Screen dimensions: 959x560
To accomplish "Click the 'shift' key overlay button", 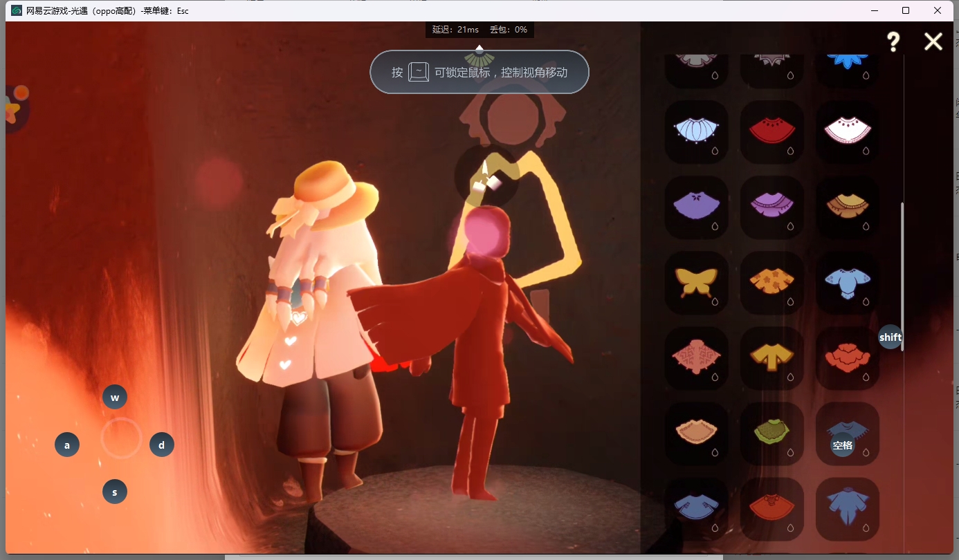I will [890, 337].
